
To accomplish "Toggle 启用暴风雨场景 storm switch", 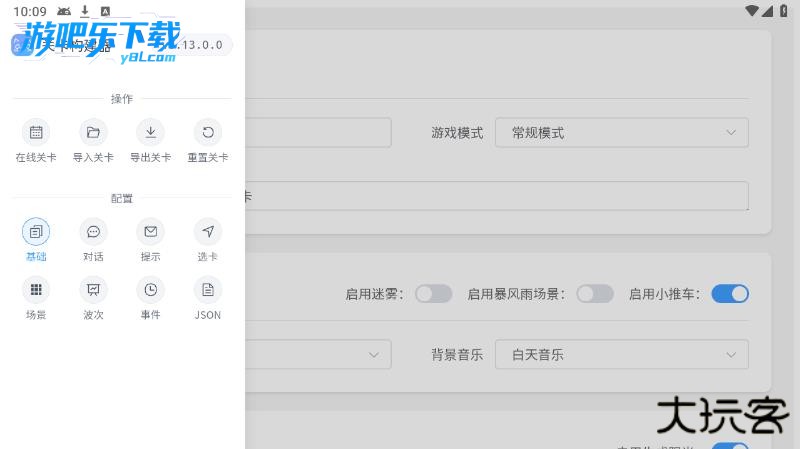I will click(595, 294).
